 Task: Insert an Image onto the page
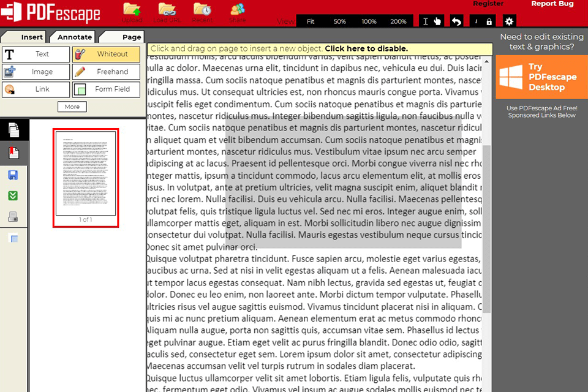35,72
